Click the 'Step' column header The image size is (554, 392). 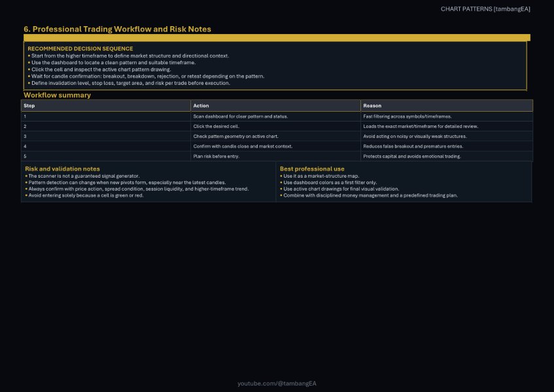[x=106, y=105]
